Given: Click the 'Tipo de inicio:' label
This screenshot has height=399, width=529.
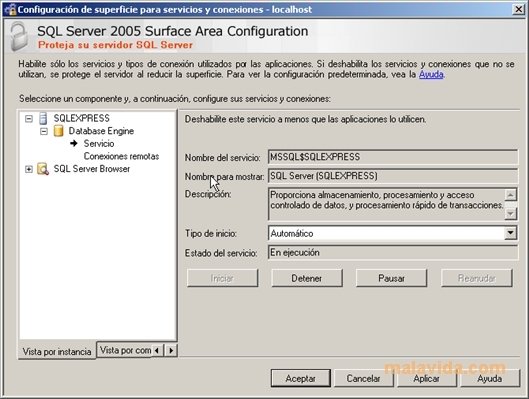Looking at the screenshot, I should click(211, 233).
